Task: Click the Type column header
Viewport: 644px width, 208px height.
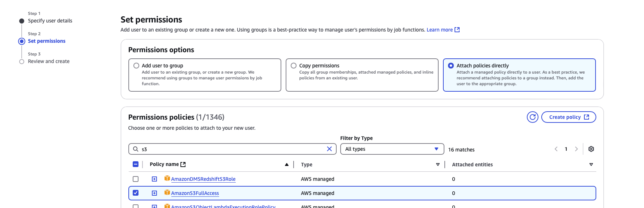Action: click(x=307, y=165)
